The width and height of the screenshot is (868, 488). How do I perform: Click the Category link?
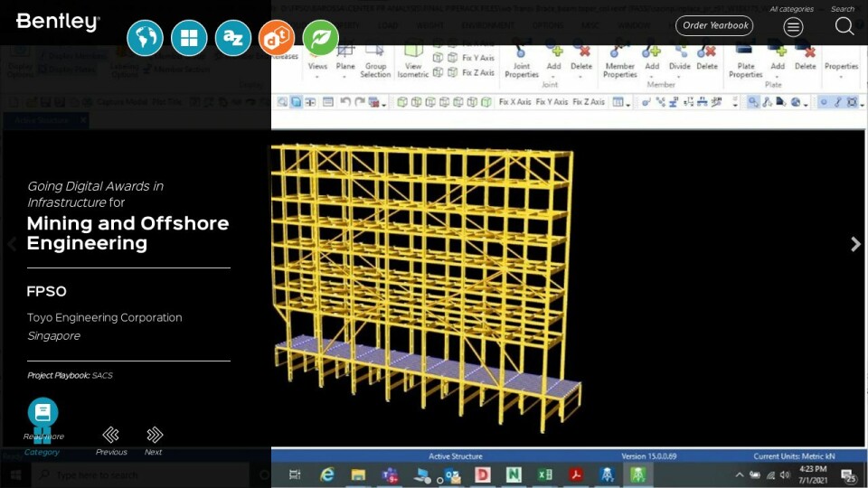coord(42,452)
